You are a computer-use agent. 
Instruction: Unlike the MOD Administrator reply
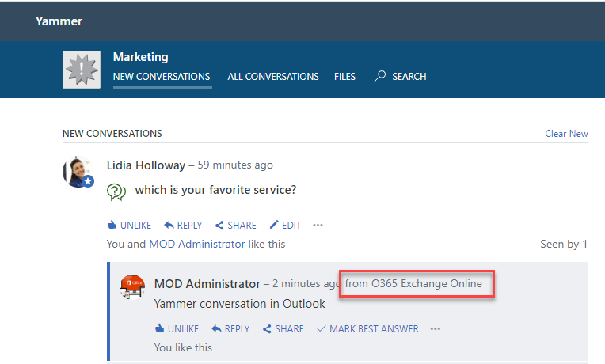(177, 329)
